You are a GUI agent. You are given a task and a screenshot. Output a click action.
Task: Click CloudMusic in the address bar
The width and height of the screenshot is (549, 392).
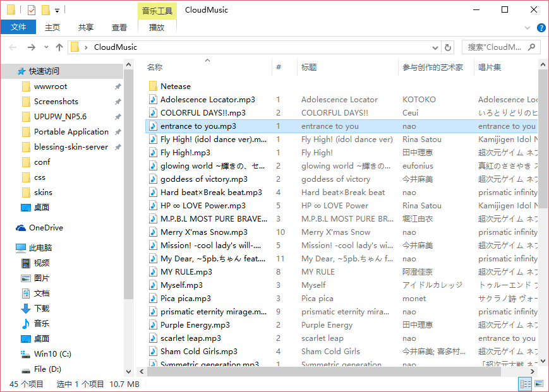click(115, 47)
